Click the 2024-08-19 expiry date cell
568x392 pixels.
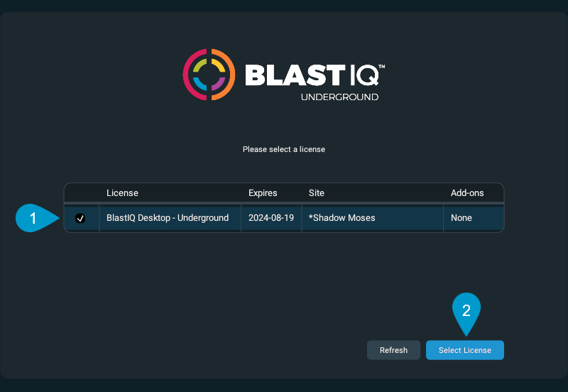pos(271,218)
